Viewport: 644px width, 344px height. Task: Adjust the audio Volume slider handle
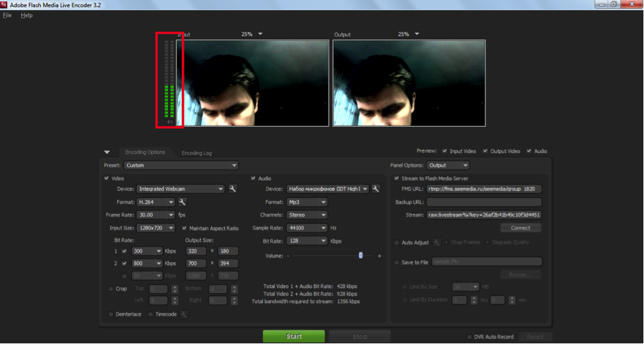(x=360, y=256)
